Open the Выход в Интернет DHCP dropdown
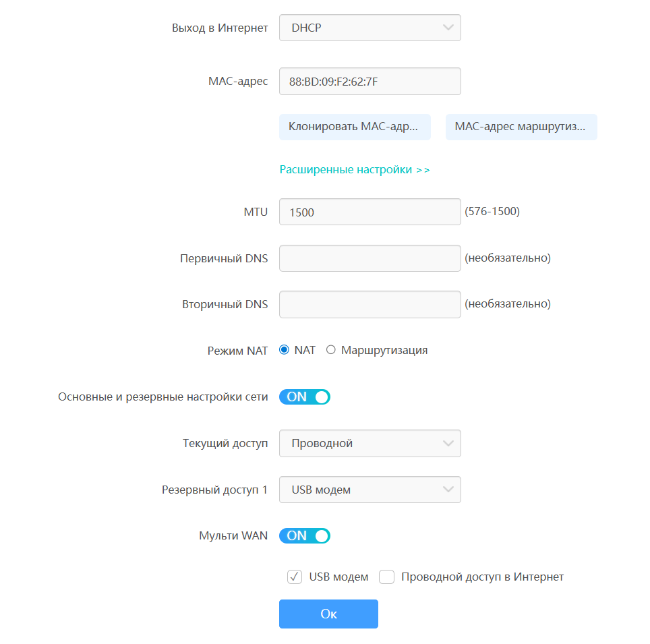 370,28
